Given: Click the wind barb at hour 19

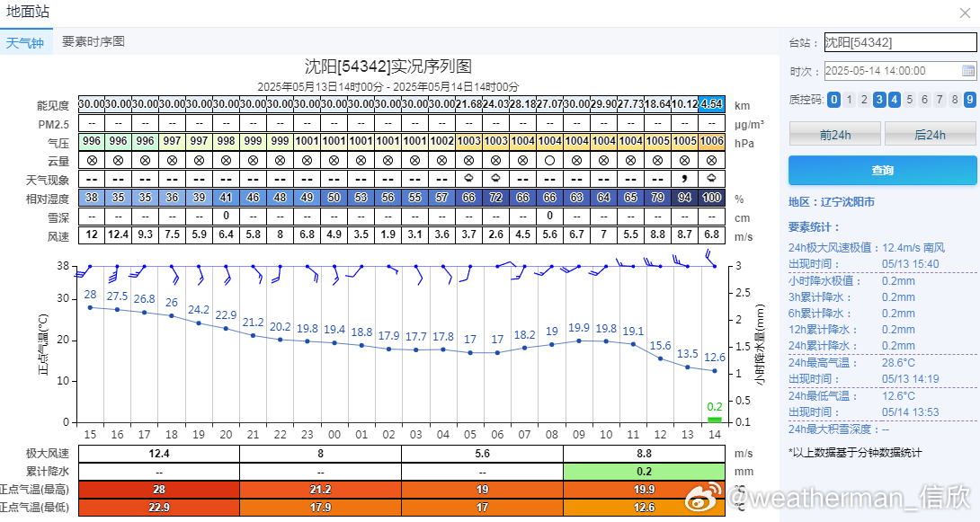Looking at the screenshot, I should [x=200, y=275].
